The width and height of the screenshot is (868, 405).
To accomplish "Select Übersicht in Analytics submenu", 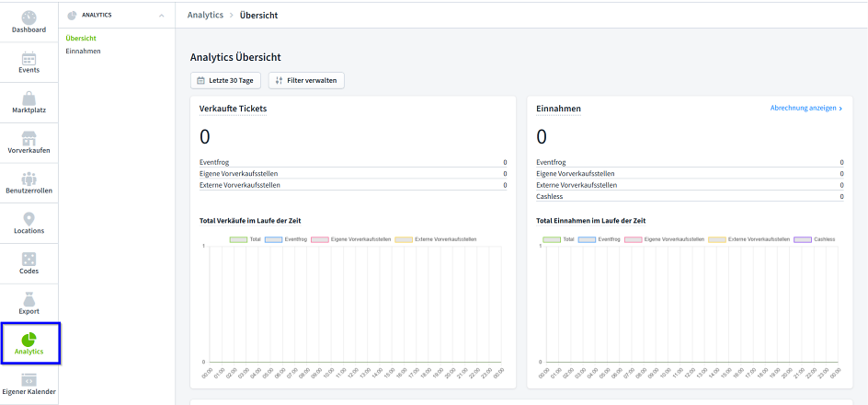I will click(x=81, y=38).
